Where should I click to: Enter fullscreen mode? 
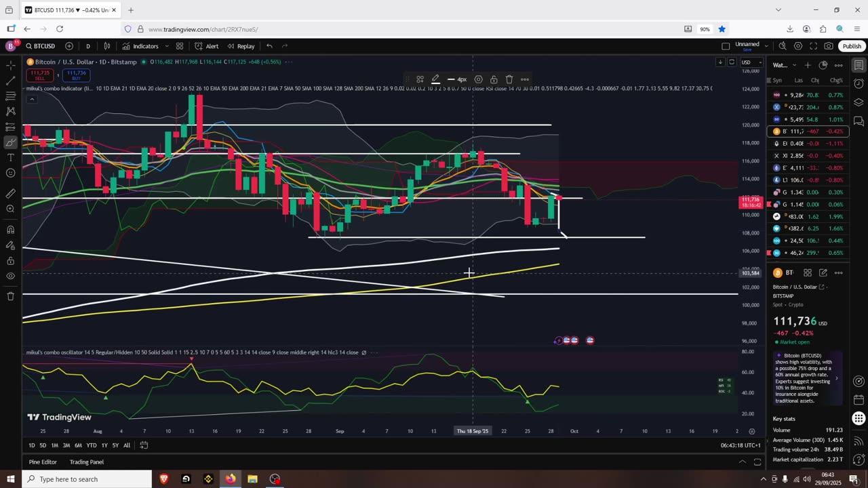click(x=814, y=46)
